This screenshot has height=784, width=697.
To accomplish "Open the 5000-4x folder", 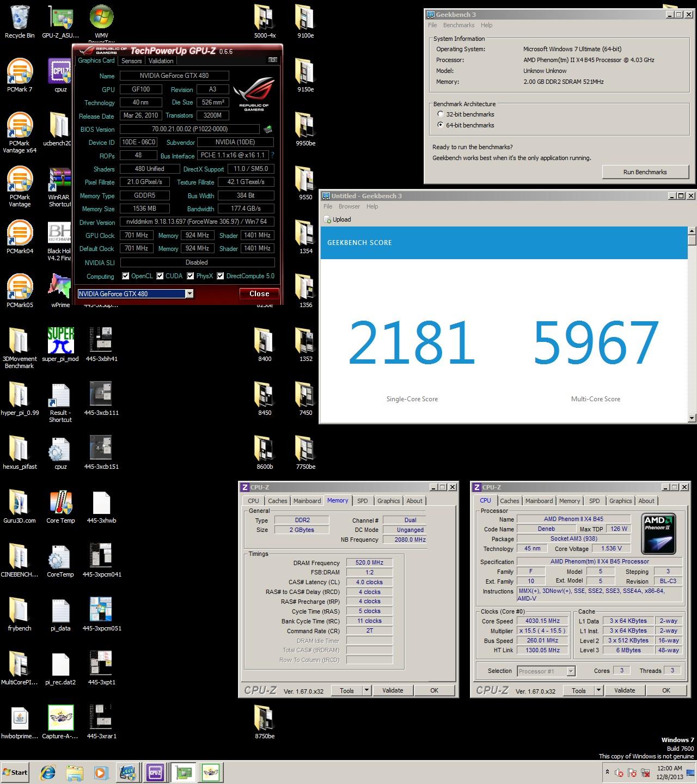I will click(x=265, y=22).
